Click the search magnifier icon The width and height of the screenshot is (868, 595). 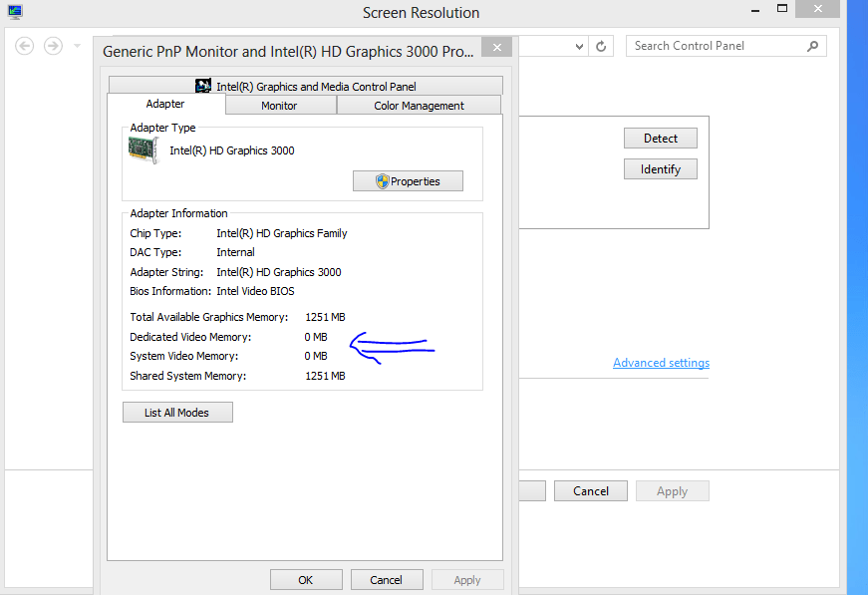(812, 46)
